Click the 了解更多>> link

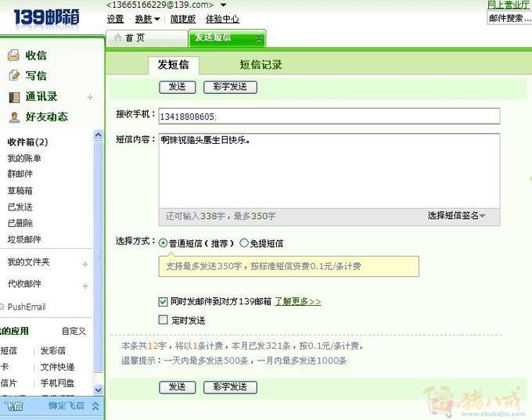(x=297, y=301)
